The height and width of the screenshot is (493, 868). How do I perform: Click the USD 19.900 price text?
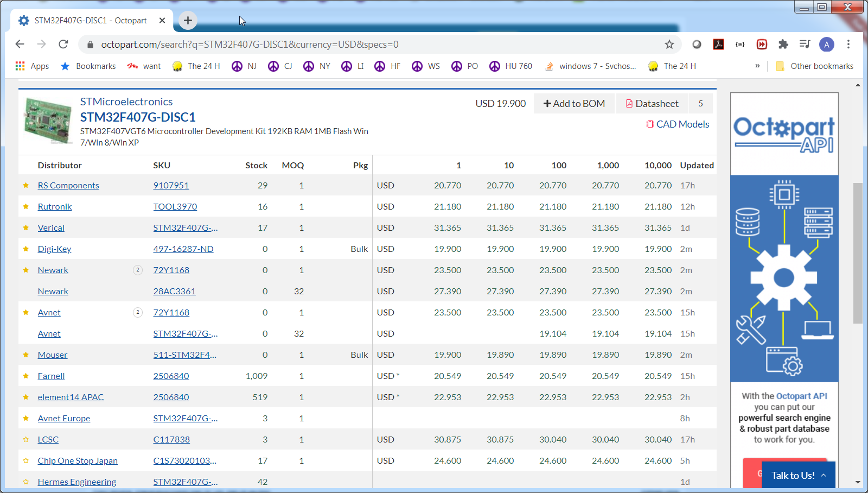[501, 104]
